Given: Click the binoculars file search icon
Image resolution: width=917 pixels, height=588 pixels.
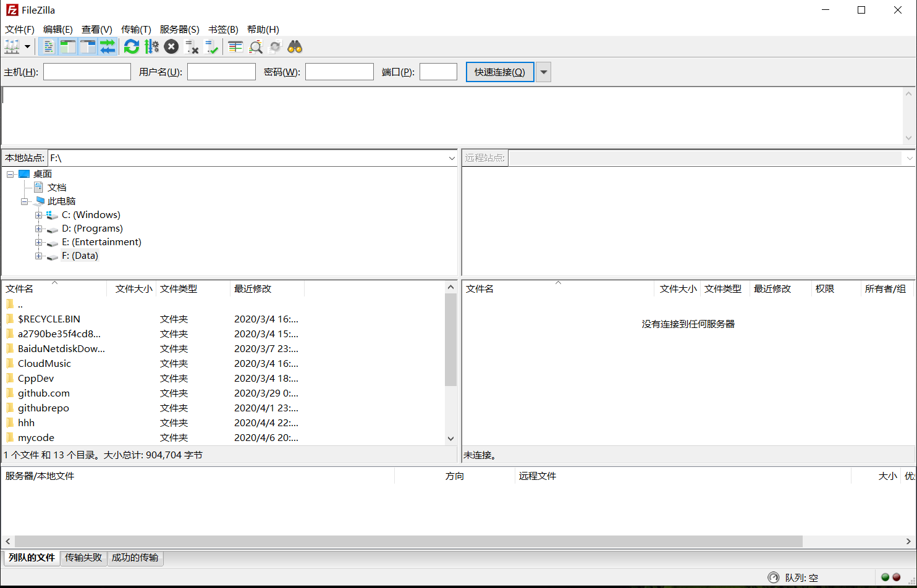Looking at the screenshot, I should coord(295,47).
